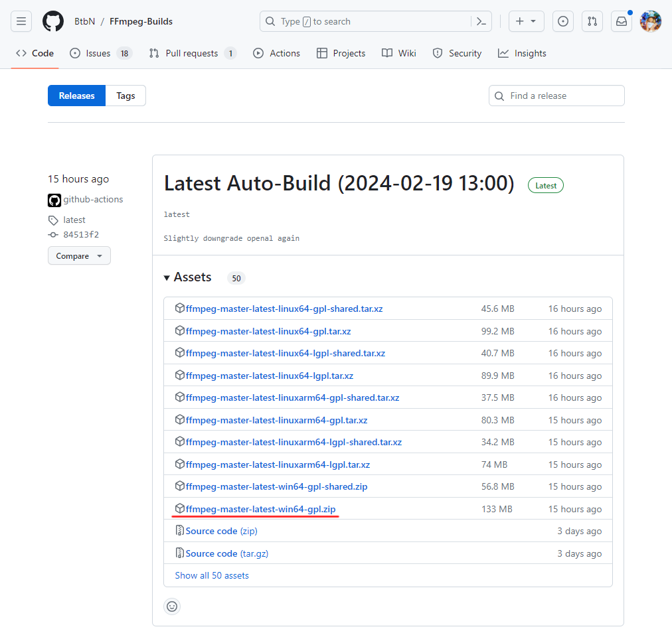Viewport: 672px width, 637px height.
Task: Click the 133 MB size value
Action: [497, 509]
